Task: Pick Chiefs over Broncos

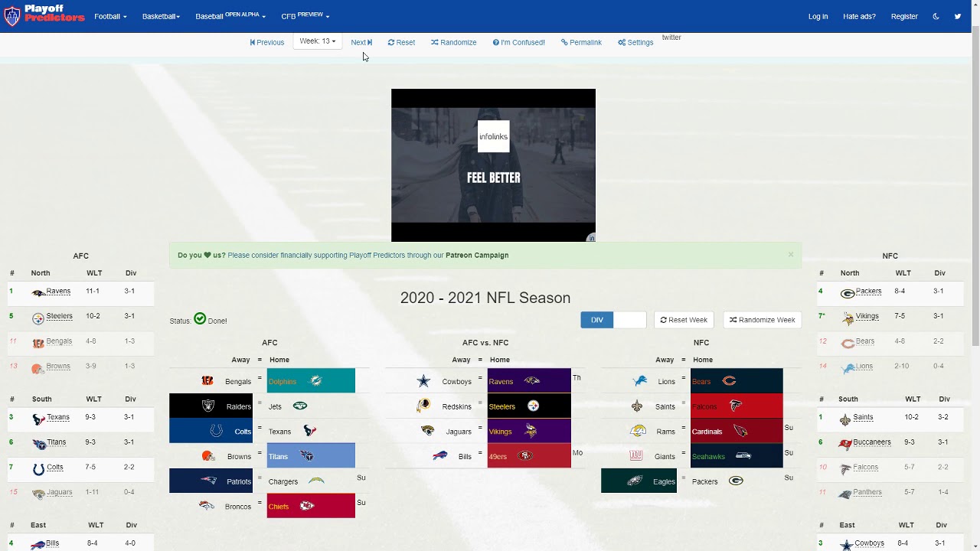Action: pos(311,506)
